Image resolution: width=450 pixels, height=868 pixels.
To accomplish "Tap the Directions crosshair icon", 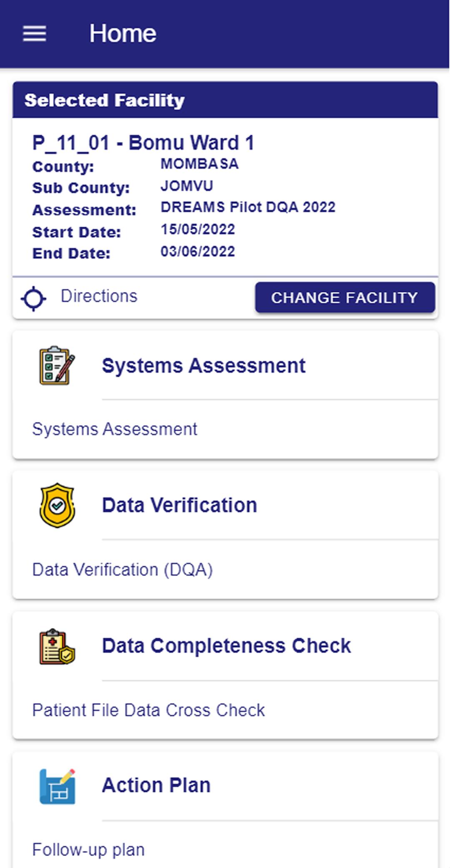I will click(x=33, y=298).
